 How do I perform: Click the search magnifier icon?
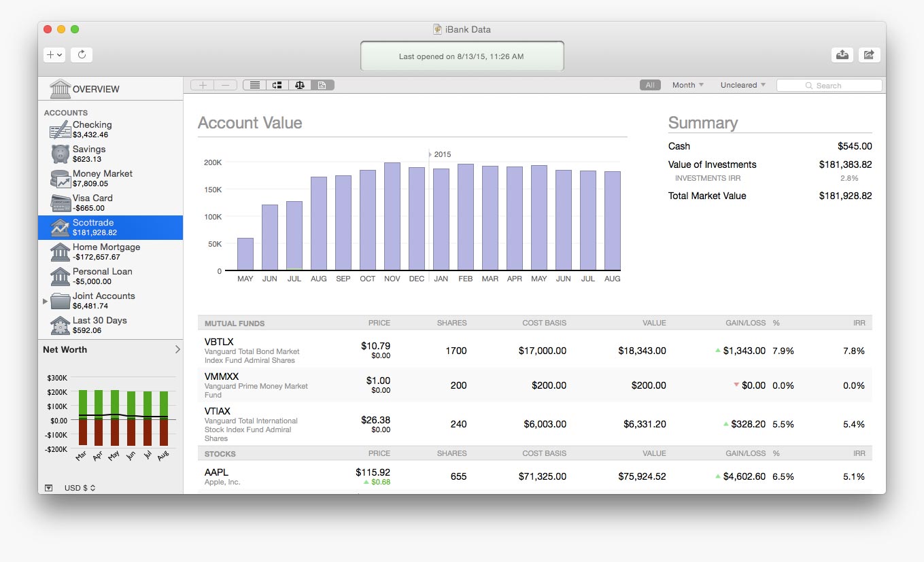[809, 86]
